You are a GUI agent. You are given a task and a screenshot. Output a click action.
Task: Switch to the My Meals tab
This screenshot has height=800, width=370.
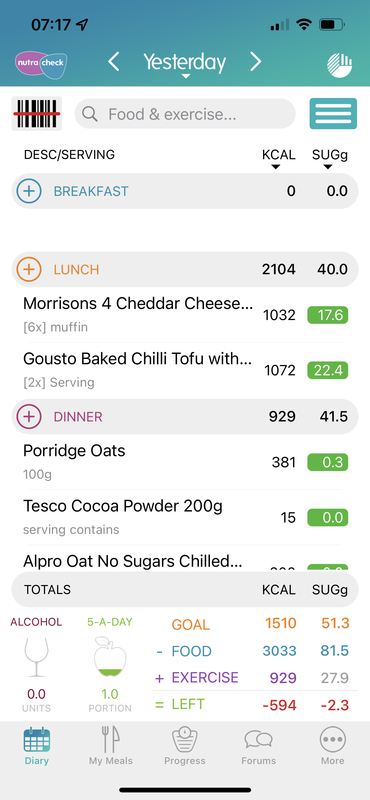tap(111, 746)
